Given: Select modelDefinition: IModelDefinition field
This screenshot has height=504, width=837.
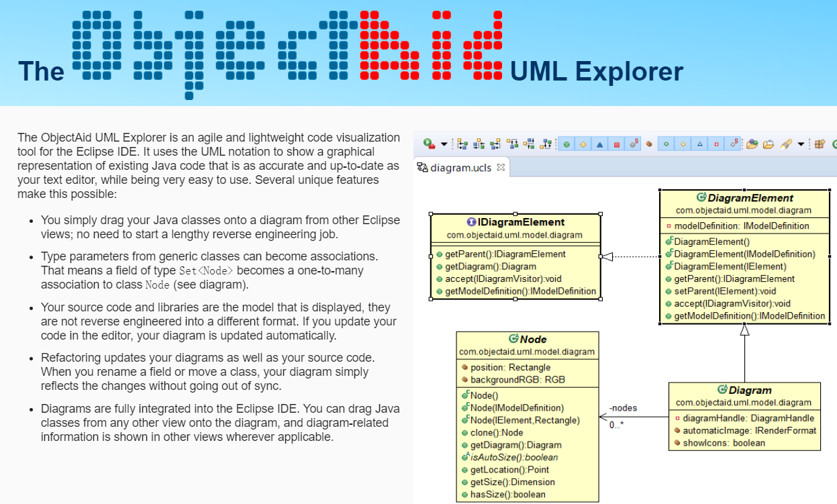Looking at the screenshot, I should (742, 226).
